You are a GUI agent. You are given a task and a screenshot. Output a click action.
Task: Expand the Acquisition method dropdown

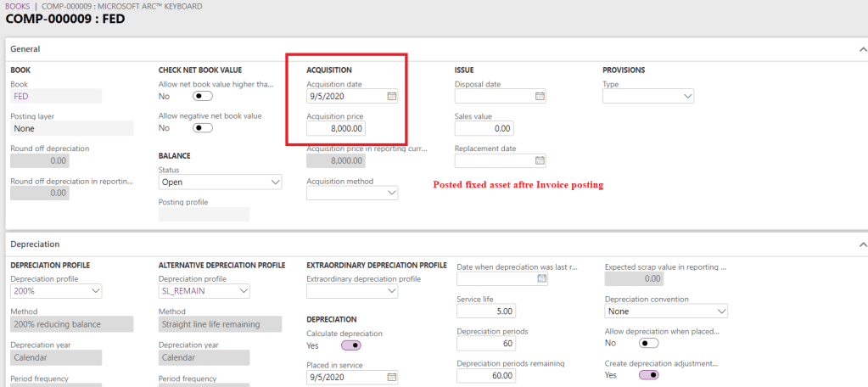[x=352, y=193]
